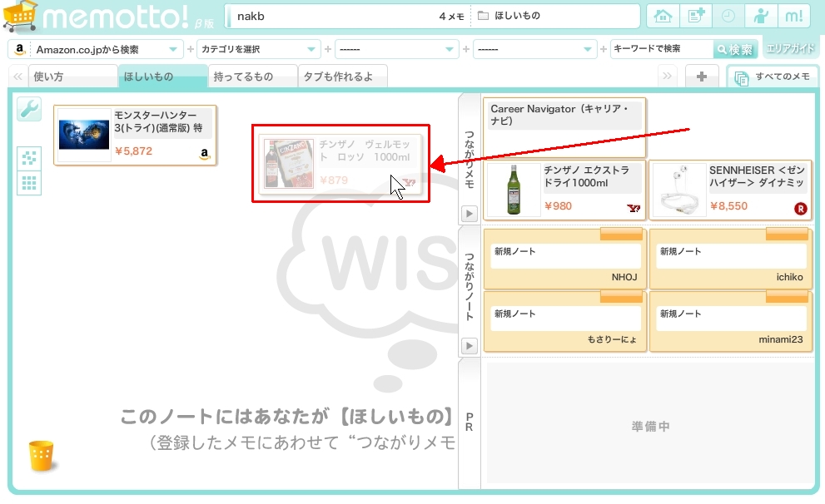Open the カテゴリを選択 dropdown

tap(258, 49)
